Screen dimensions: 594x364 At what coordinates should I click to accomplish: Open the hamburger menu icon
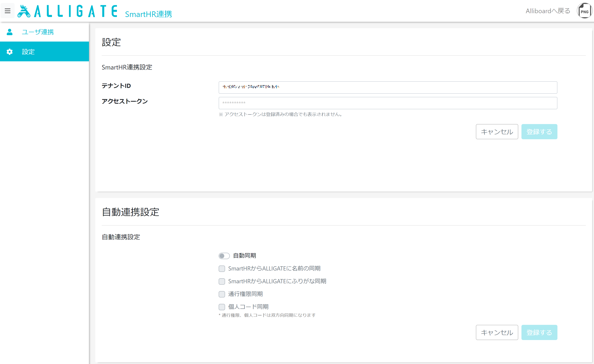(x=7, y=11)
